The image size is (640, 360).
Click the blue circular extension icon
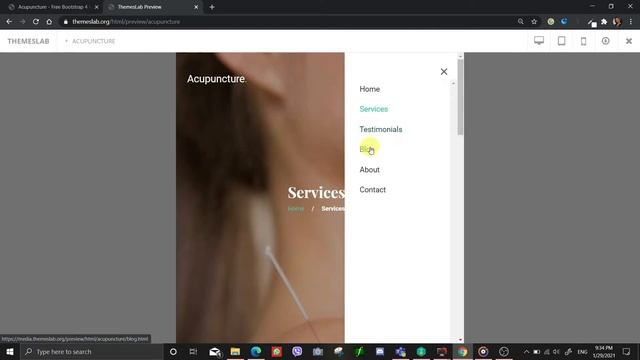(x=564, y=22)
